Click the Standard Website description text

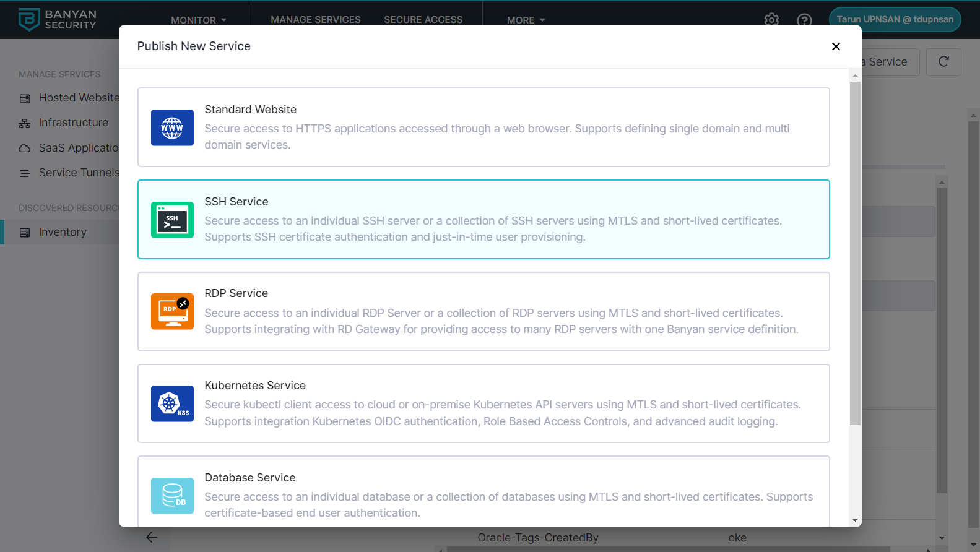pyautogui.click(x=497, y=137)
